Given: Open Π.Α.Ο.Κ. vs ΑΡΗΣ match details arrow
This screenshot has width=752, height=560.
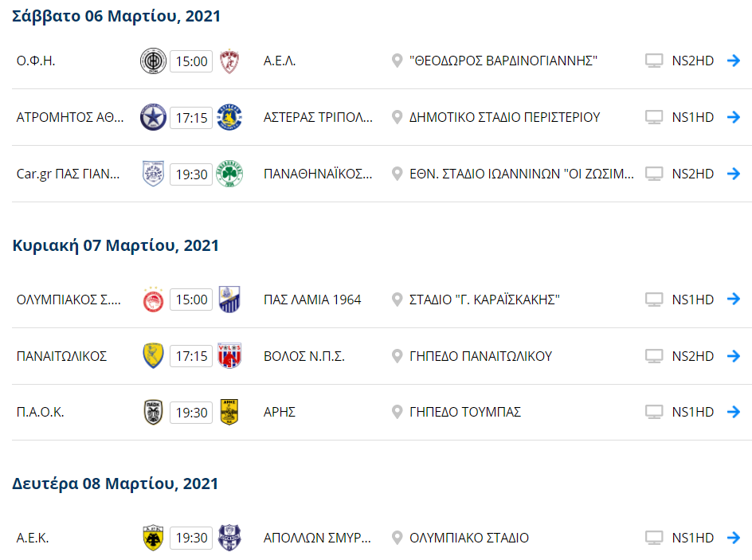Looking at the screenshot, I should [734, 412].
